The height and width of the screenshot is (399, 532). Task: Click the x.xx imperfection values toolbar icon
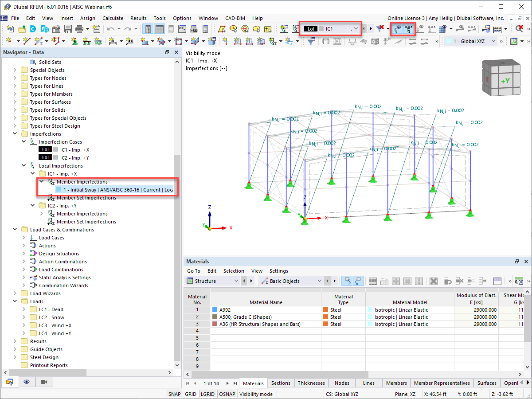(409, 28)
